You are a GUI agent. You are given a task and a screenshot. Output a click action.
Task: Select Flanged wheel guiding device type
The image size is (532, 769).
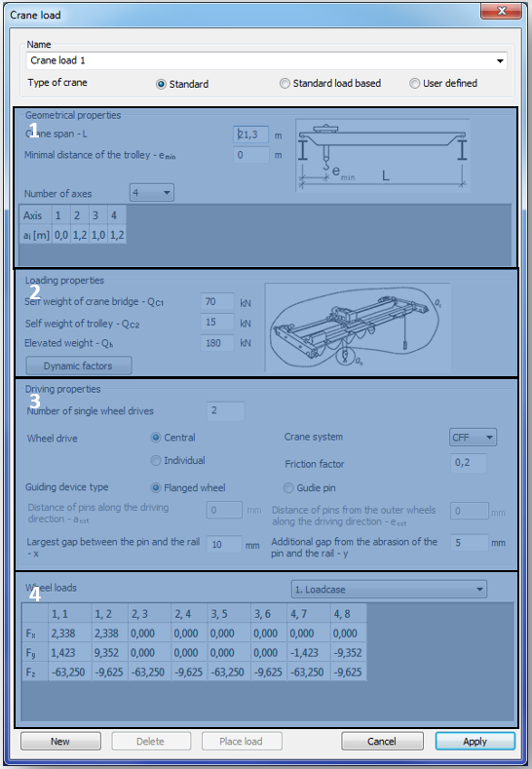pyautogui.click(x=156, y=488)
